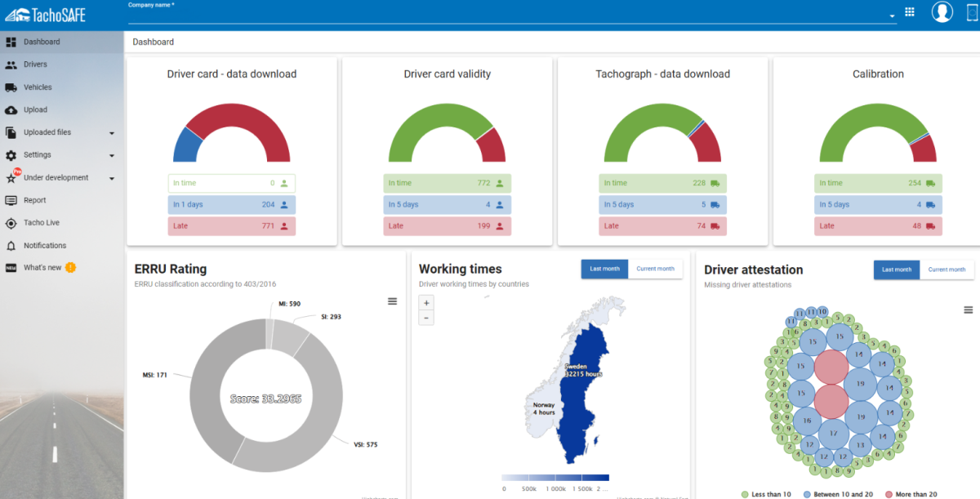The image size is (980, 499).
Task: Switch Working times to Current month
Action: coord(655,269)
